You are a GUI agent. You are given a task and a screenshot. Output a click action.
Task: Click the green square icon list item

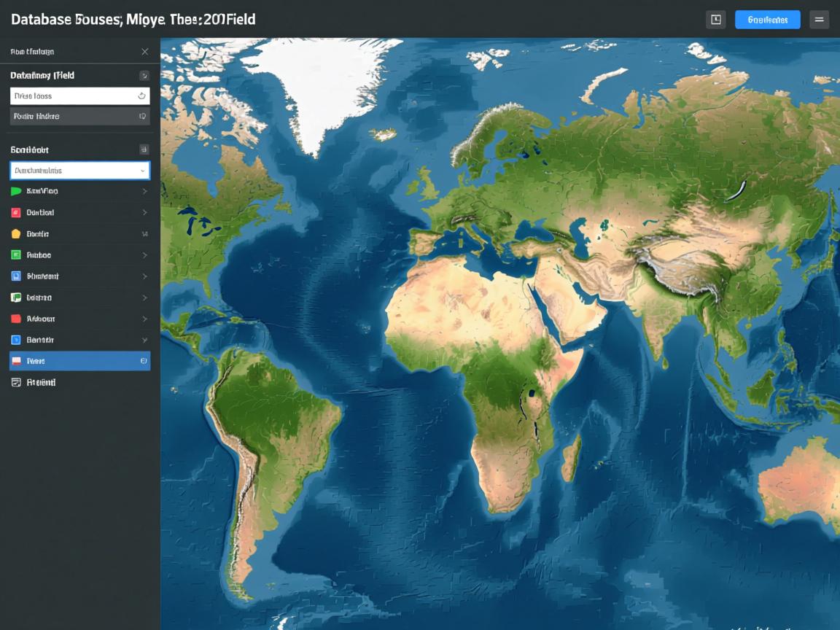(x=15, y=255)
